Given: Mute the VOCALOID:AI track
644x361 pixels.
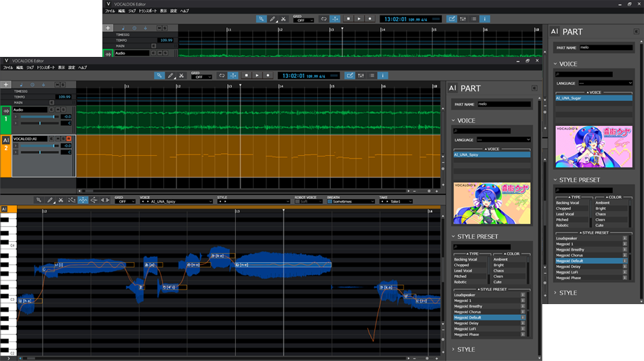Looking at the screenshot, I should click(58, 139).
